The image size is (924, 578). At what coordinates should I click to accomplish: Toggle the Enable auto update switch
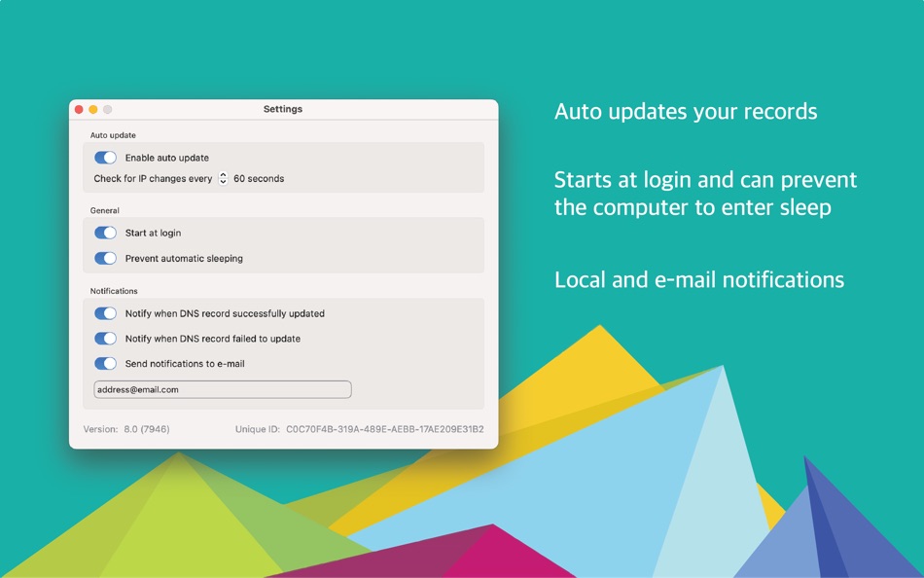105,158
